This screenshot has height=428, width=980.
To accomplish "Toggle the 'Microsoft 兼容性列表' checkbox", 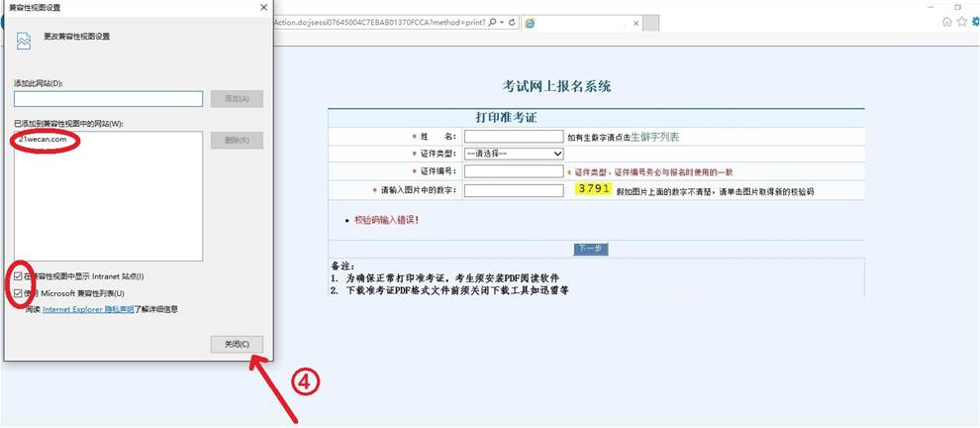I will [x=19, y=293].
